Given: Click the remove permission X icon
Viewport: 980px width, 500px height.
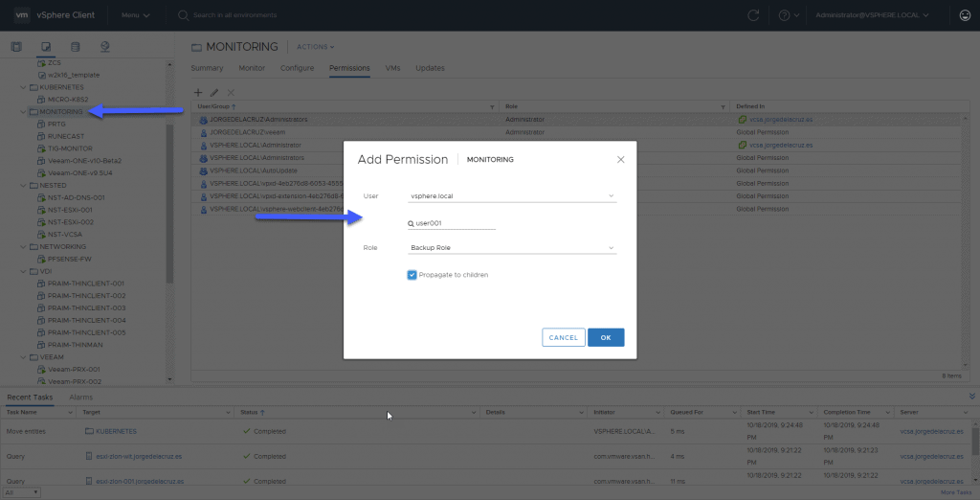Looking at the screenshot, I should click(x=231, y=92).
